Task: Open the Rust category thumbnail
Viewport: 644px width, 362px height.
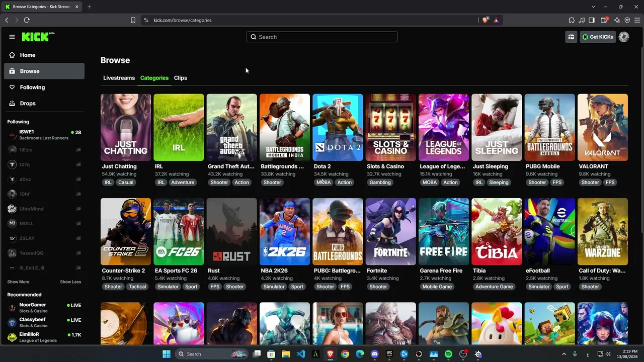Action: (x=231, y=231)
